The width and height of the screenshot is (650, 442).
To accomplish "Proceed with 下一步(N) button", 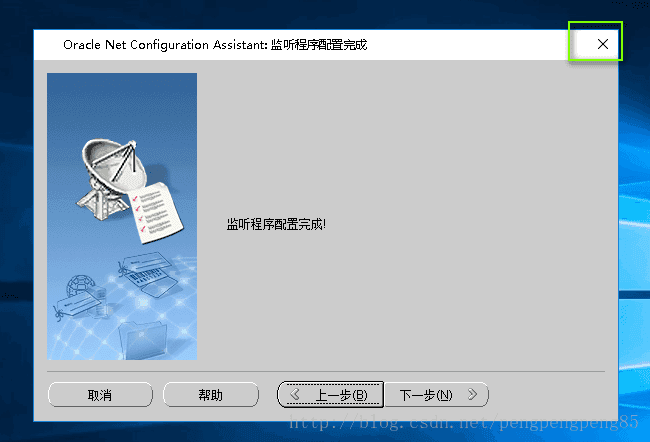I will 437,394.
